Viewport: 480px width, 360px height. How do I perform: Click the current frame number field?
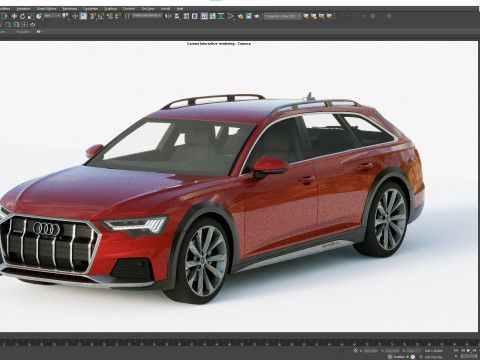coord(469,356)
